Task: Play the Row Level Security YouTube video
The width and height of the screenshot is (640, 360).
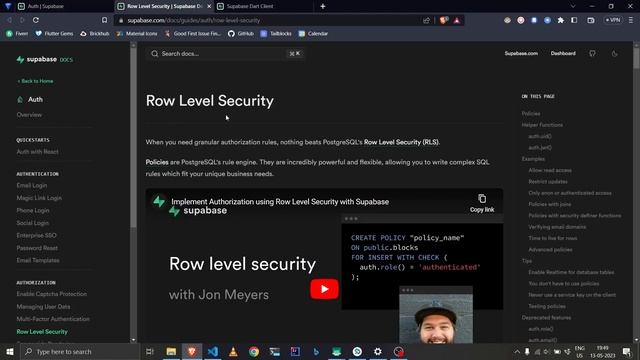Action: 324,289
